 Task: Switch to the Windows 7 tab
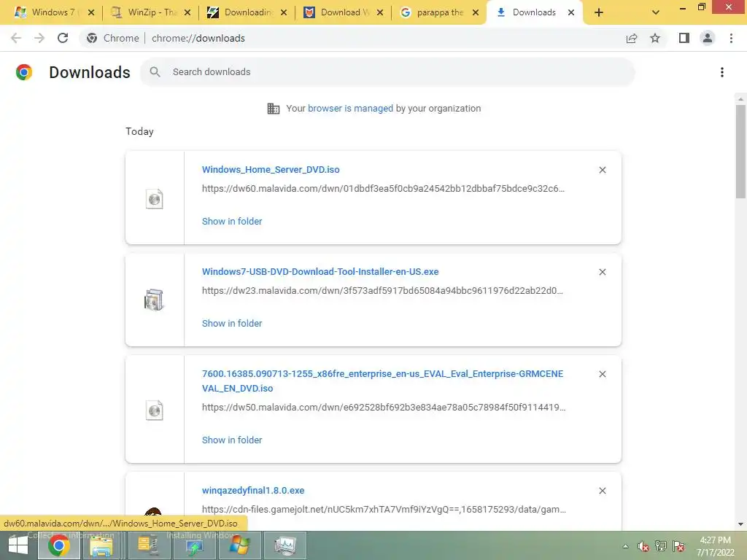53,12
